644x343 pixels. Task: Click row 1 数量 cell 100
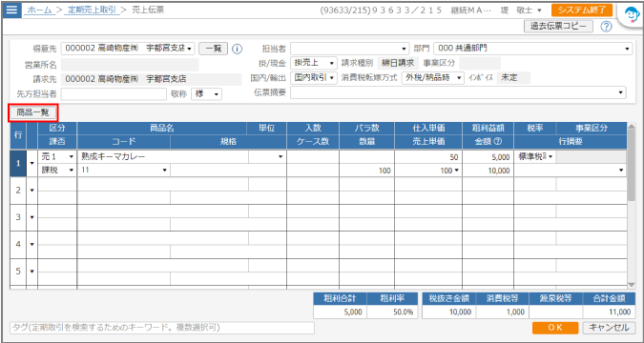tap(366, 171)
